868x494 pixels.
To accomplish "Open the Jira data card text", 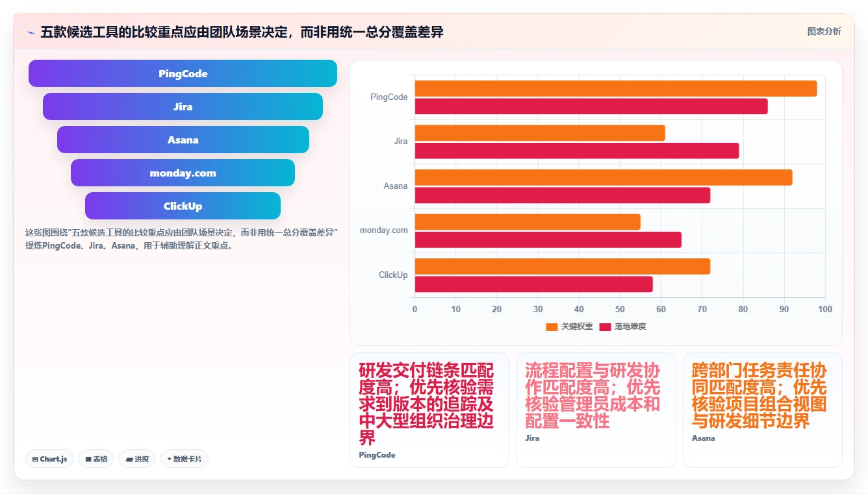I will point(593,396).
